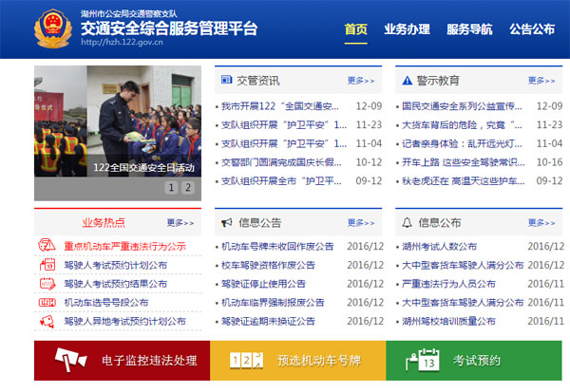Open article 记者亲身体验：乱开远光灯...

(x=462, y=143)
